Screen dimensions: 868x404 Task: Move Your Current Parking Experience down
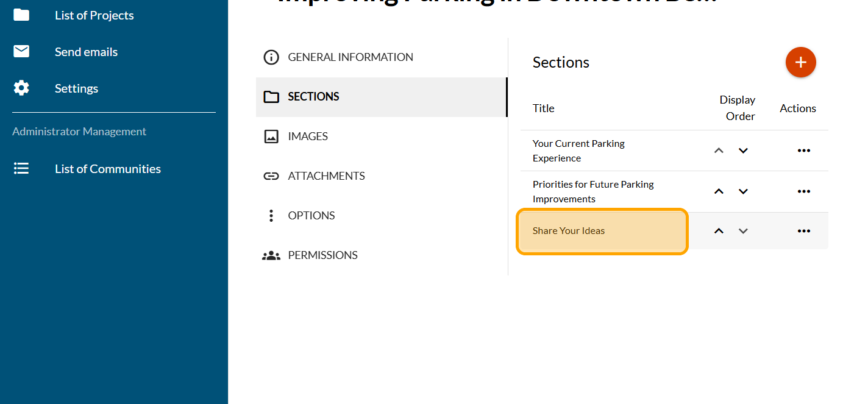click(x=743, y=151)
